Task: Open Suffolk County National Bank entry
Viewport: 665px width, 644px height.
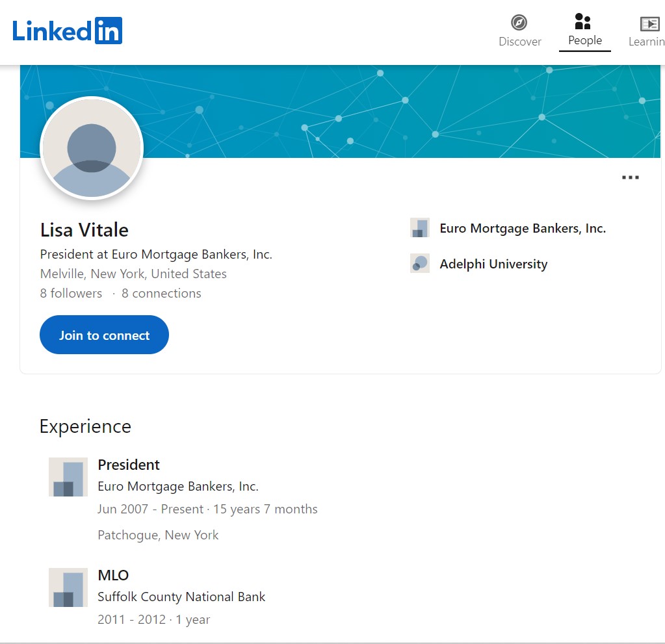Action: pos(181,597)
